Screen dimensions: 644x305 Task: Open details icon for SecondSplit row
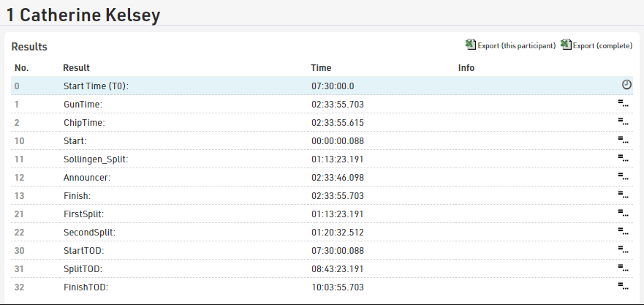pos(623,232)
